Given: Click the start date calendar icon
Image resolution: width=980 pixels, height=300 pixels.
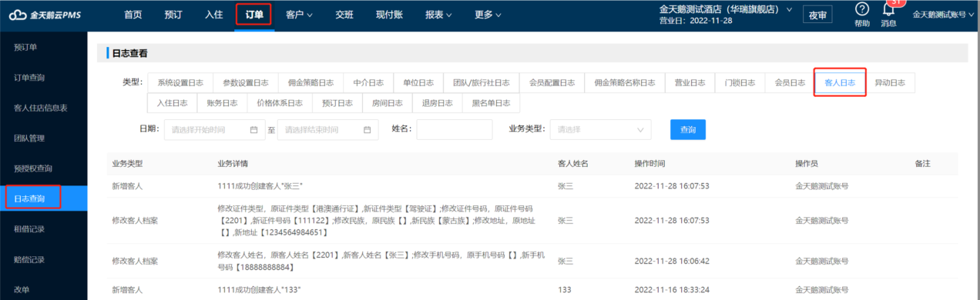Looking at the screenshot, I should (x=253, y=129).
